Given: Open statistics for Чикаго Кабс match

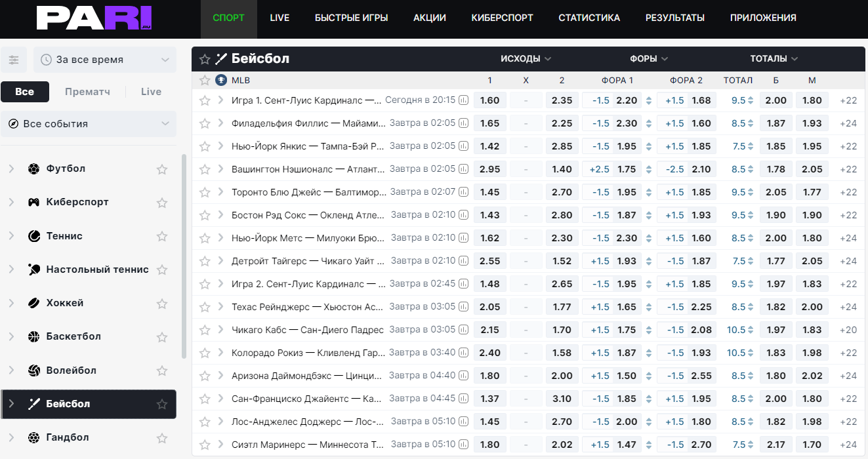Looking at the screenshot, I should tap(464, 330).
